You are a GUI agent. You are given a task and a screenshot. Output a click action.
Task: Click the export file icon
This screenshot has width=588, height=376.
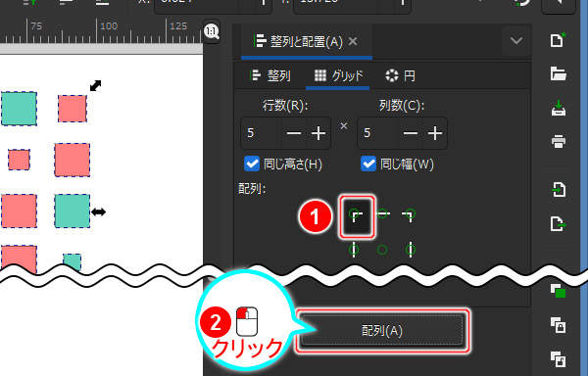pos(559,224)
